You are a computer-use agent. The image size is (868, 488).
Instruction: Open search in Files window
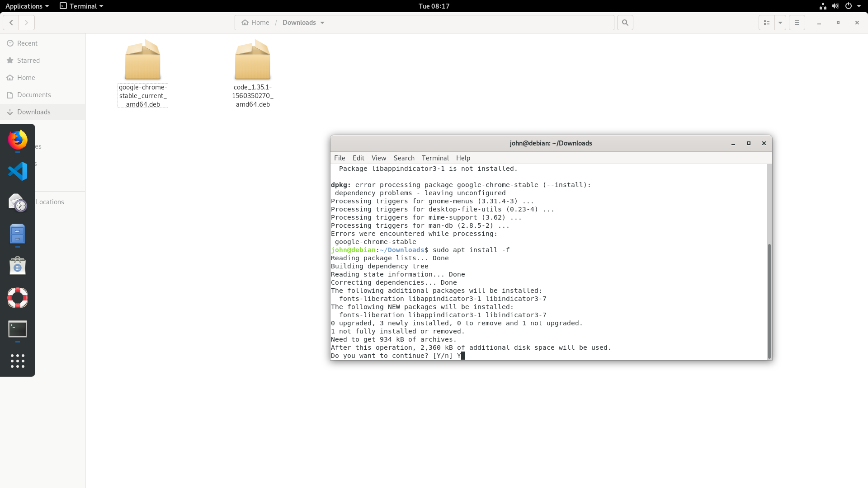coord(625,23)
